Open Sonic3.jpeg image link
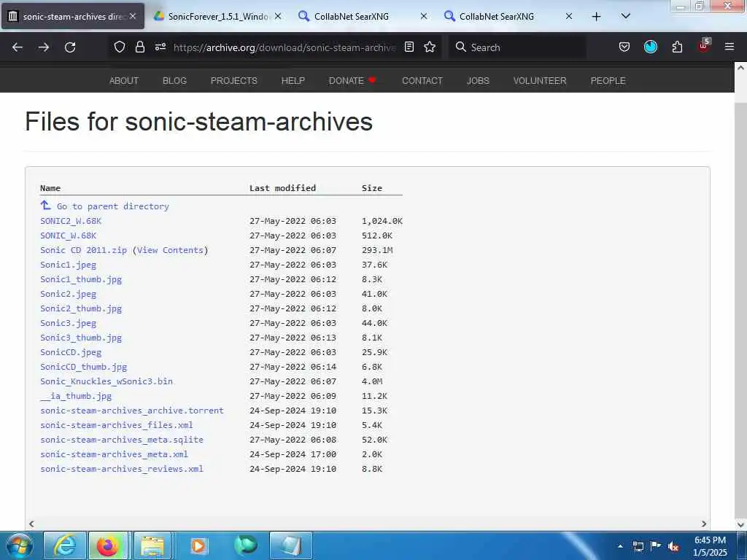 (x=68, y=323)
